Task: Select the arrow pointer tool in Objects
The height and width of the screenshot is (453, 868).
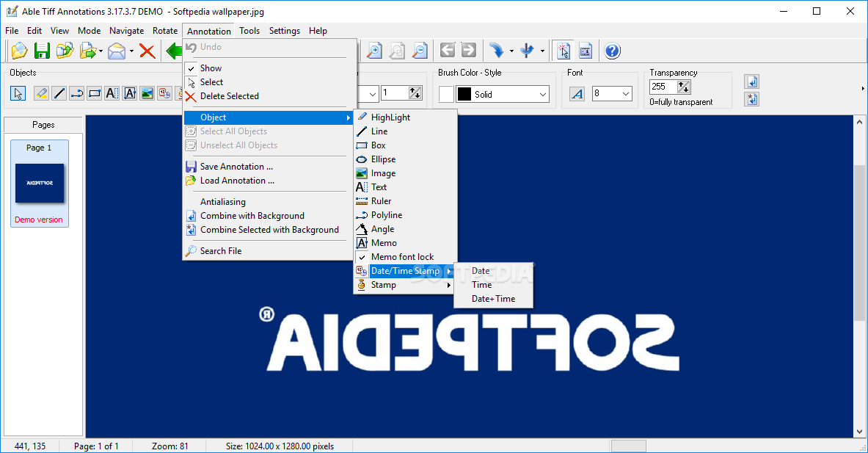Action: coord(18,93)
